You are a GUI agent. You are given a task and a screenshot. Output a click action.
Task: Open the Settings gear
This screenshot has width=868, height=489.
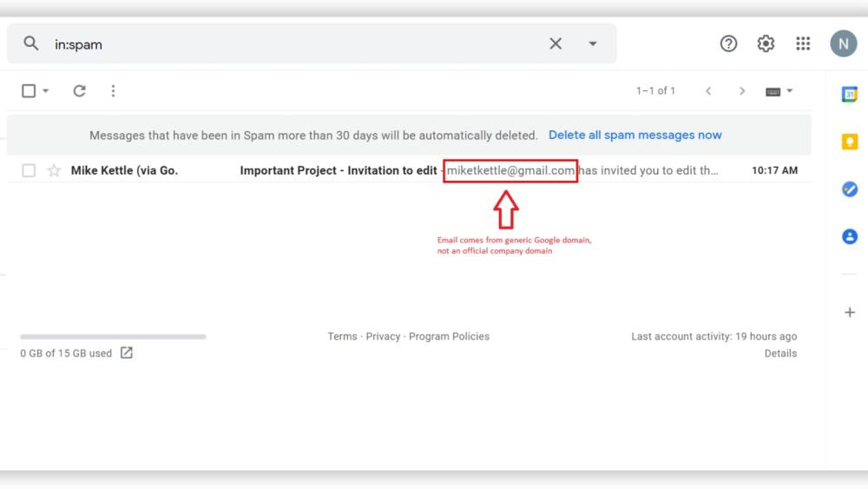(766, 43)
